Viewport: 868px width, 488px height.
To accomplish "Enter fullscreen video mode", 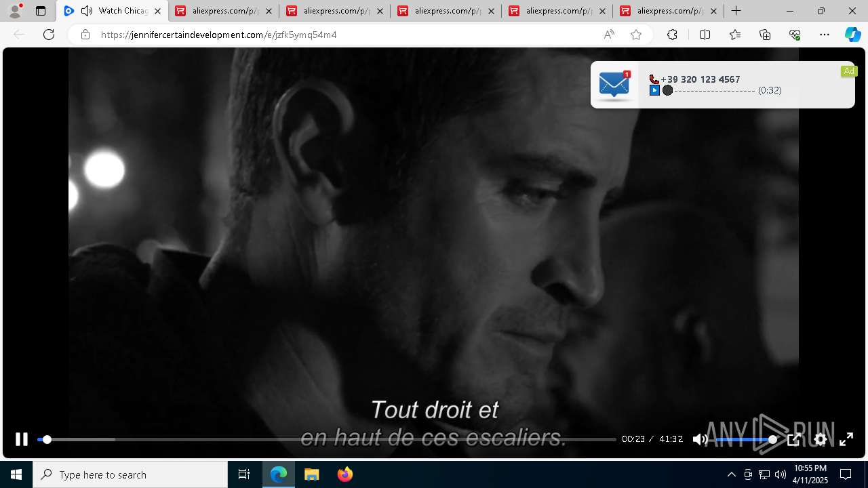I will (x=846, y=439).
